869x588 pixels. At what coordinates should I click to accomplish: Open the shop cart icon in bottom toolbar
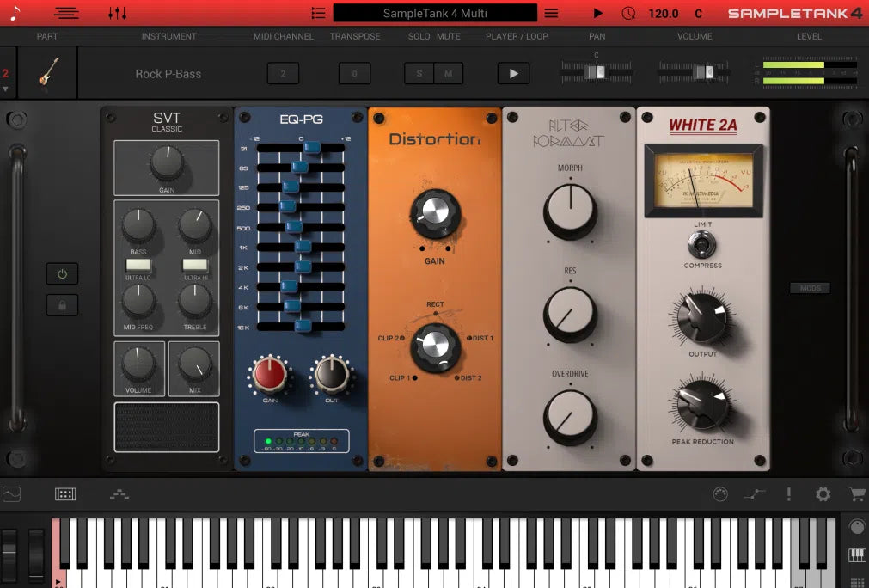(855, 494)
